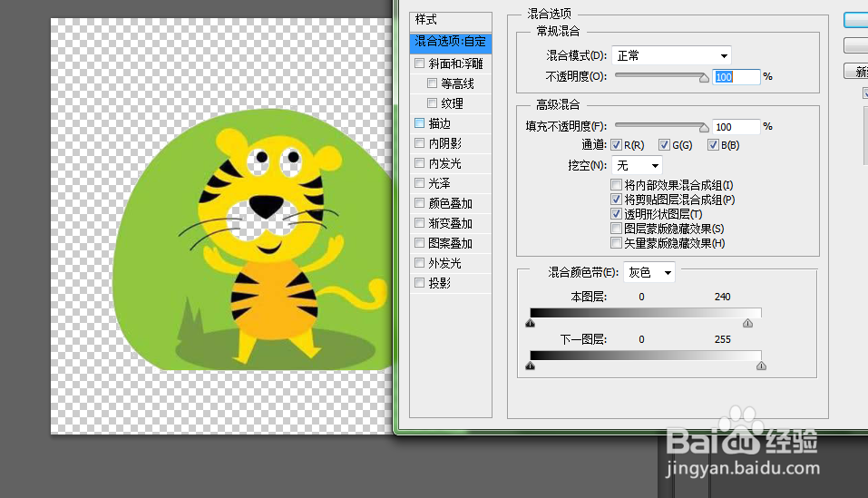Viewport: 868px width, 498px height.
Task: Select 样式 header in the styles list
Action: (451, 19)
